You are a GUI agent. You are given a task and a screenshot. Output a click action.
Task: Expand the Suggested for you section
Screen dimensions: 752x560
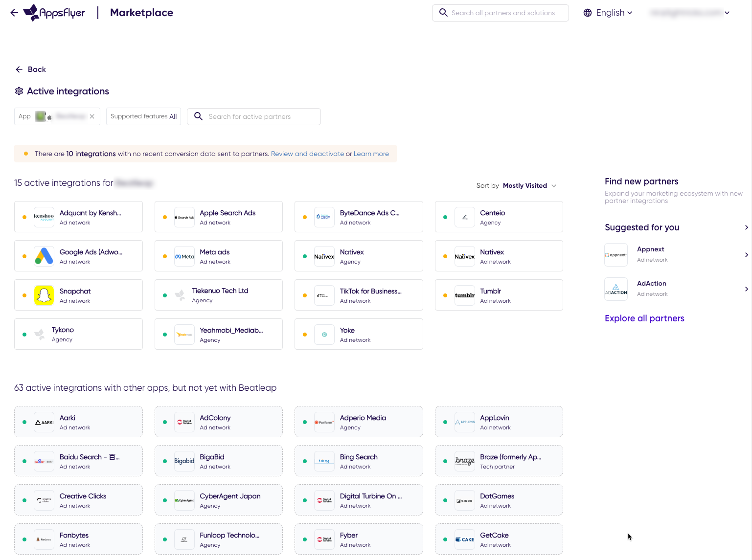pos(746,227)
